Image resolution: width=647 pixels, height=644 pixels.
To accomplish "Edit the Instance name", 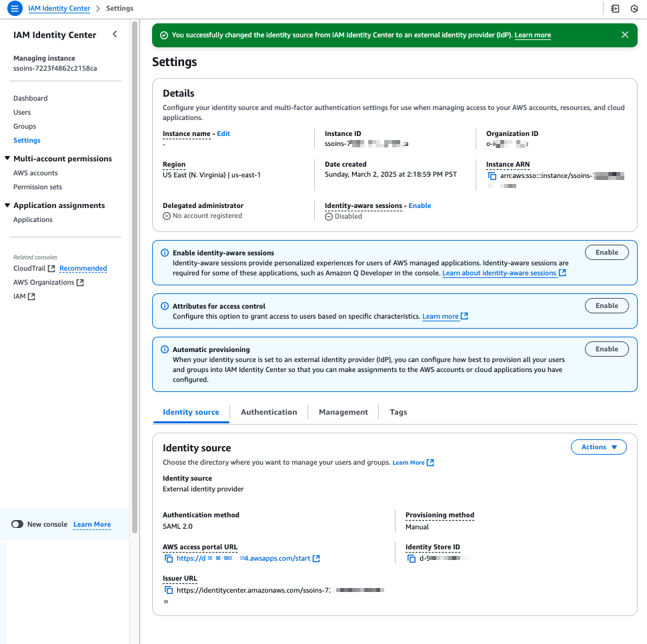I will pos(223,133).
